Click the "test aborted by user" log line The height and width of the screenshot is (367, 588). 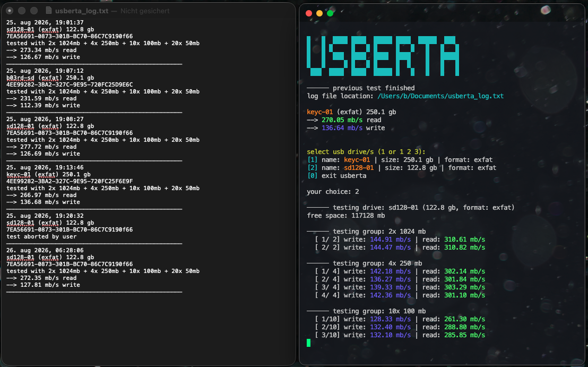(41, 237)
